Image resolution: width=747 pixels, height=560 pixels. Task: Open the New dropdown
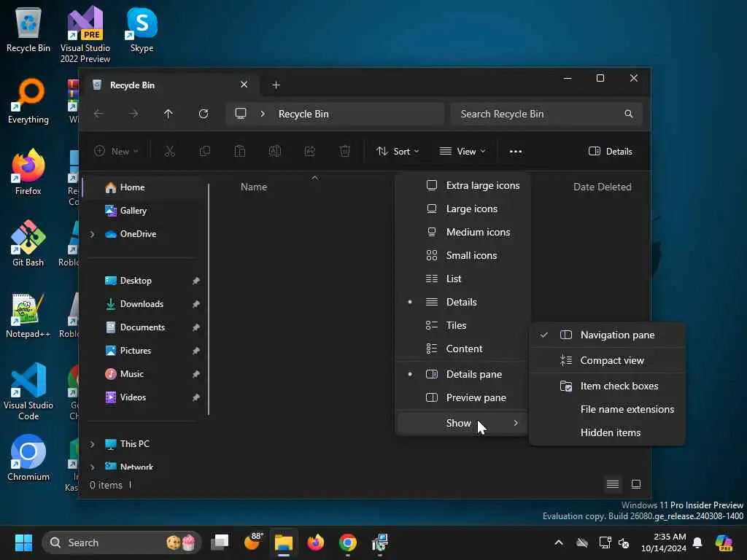pyautogui.click(x=116, y=152)
